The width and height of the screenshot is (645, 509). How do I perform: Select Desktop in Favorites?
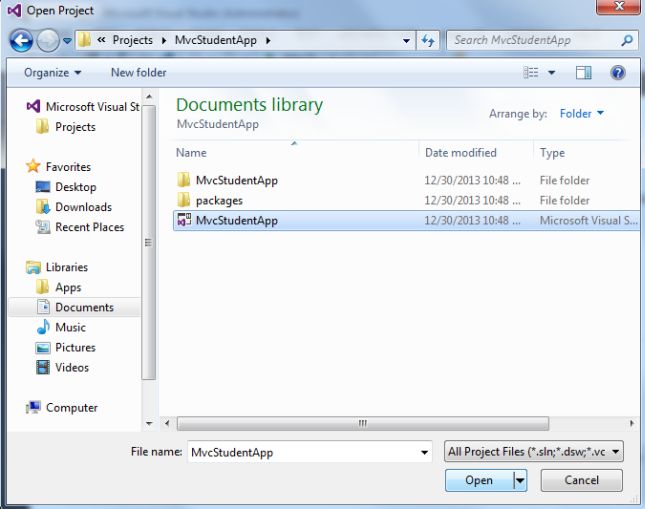click(x=66, y=187)
